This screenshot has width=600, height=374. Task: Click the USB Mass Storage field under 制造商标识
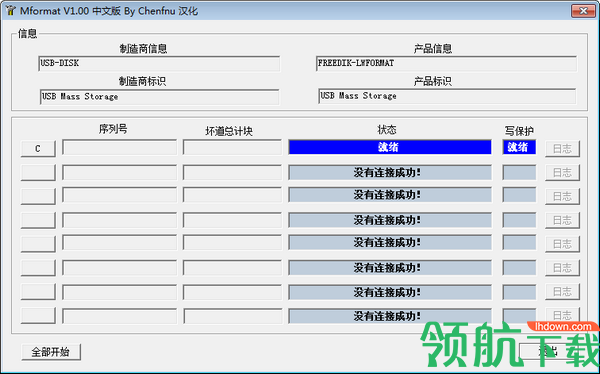click(x=159, y=97)
